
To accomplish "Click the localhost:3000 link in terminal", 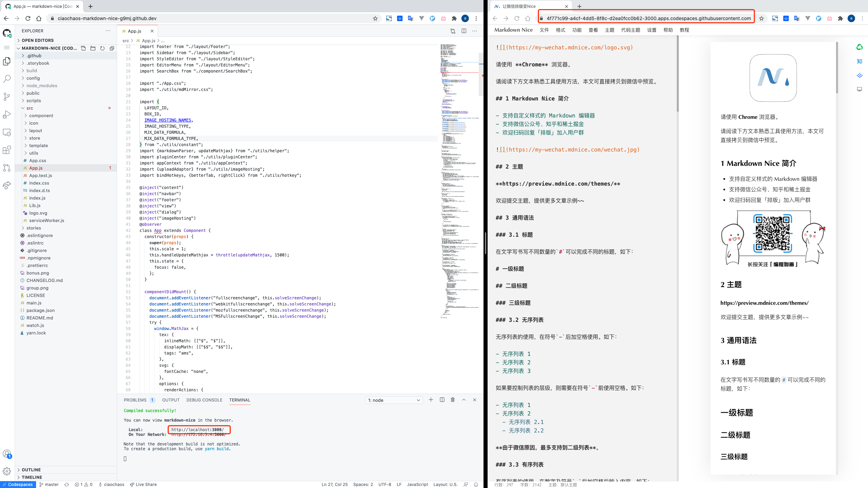I will pyautogui.click(x=197, y=430).
